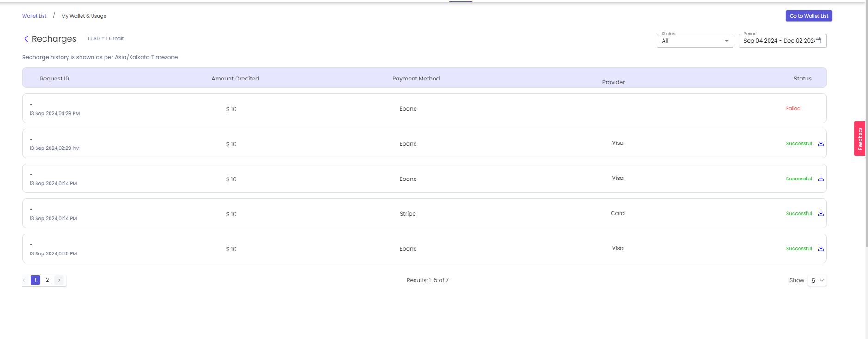Viewport: 868px width, 339px height.
Task: Click Successful status of 02:29 PM row
Action: (799, 143)
